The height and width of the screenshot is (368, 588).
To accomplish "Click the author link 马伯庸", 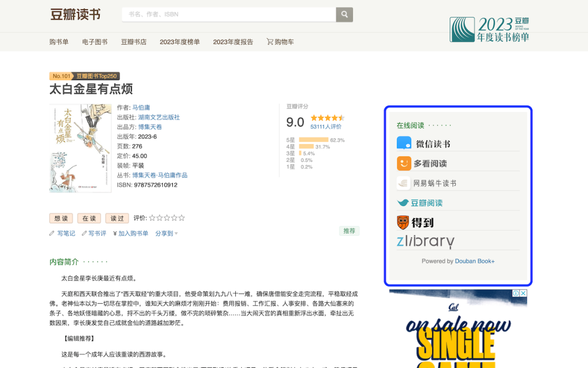I will 141,107.
